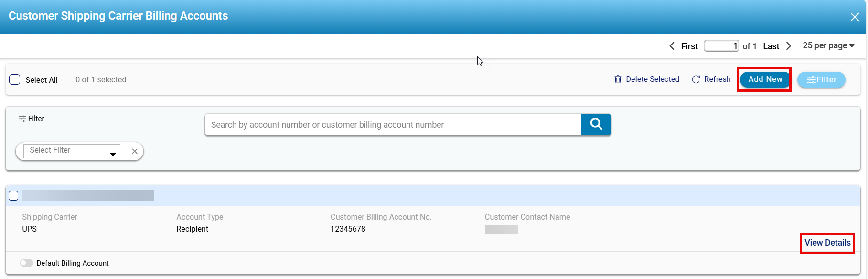Viewport: 868px width, 279px height.
Task: Check the Select All checkbox
Action: (15, 79)
